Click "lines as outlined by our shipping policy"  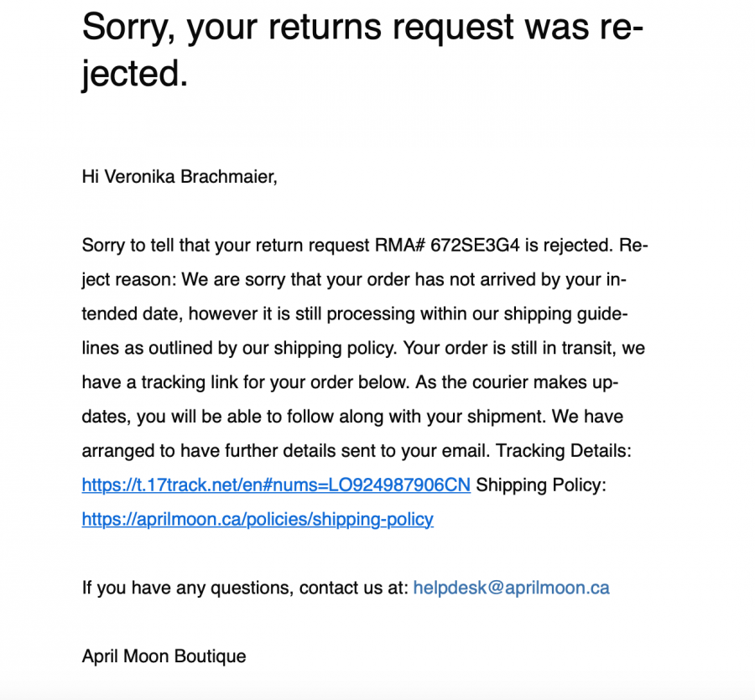(x=239, y=348)
